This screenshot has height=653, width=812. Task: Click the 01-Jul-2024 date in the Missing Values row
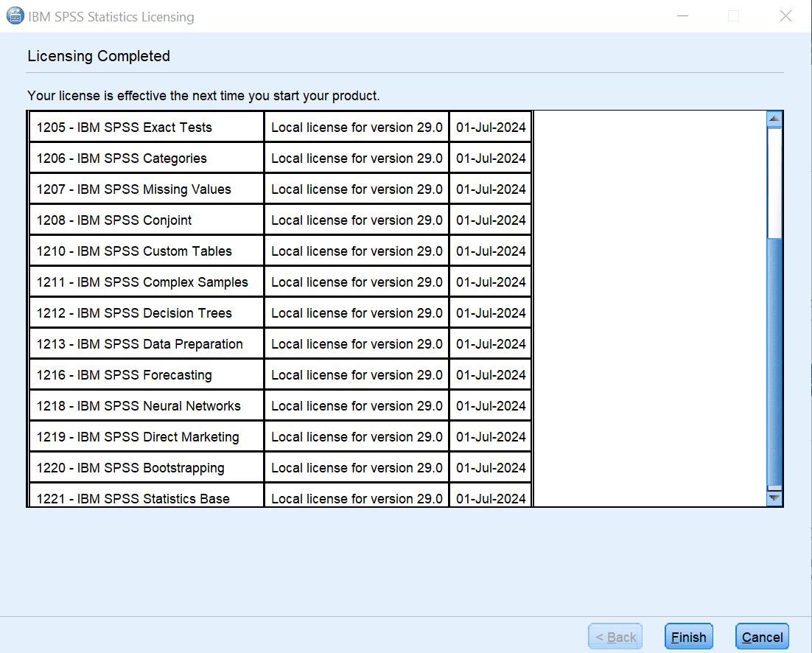click(x=491, y=189)
